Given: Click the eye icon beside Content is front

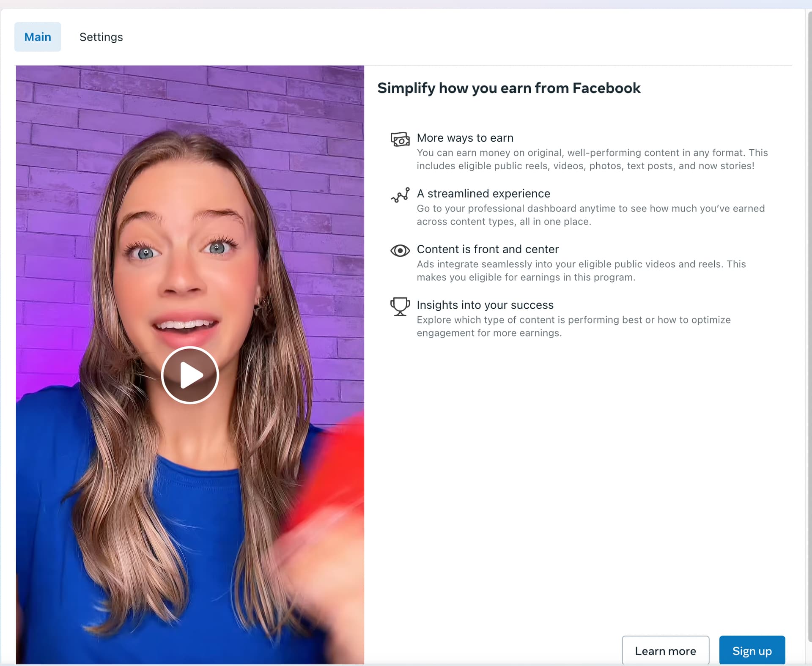Looking at the screenshot, I should (400, 251).
